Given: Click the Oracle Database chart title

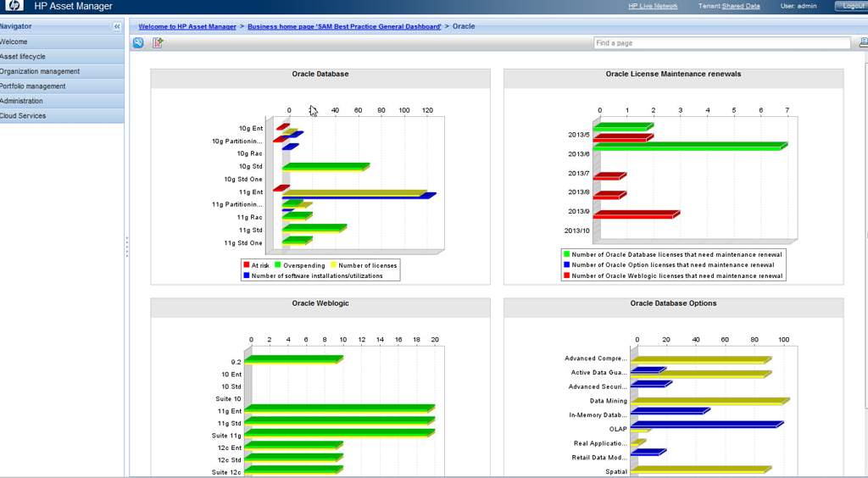Looking at the screenshot, I should [320, 74].
